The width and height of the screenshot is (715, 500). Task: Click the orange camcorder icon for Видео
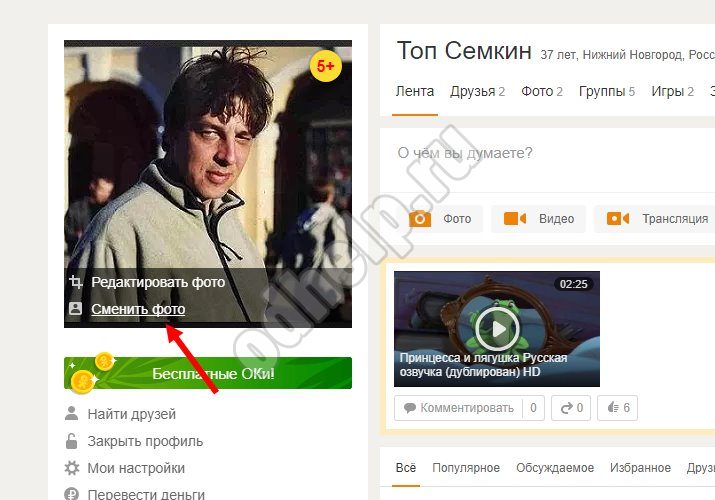point(515,219)
